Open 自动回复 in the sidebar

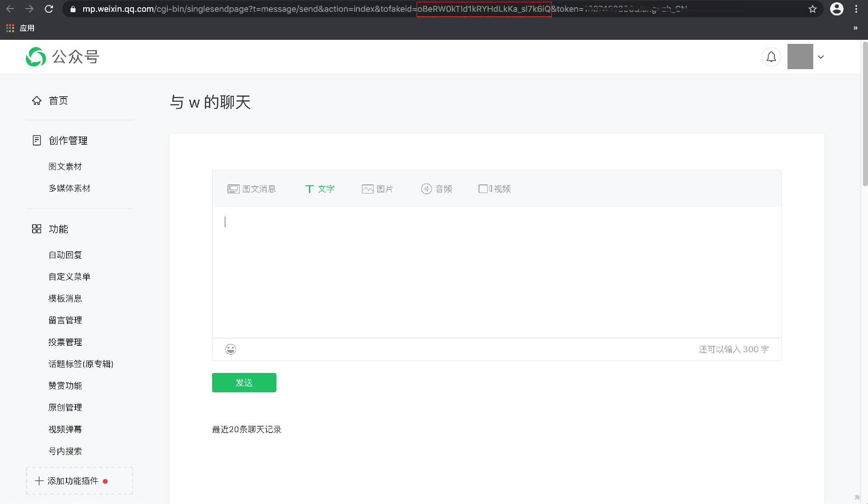pyautogui.click(x=65, y=255)
